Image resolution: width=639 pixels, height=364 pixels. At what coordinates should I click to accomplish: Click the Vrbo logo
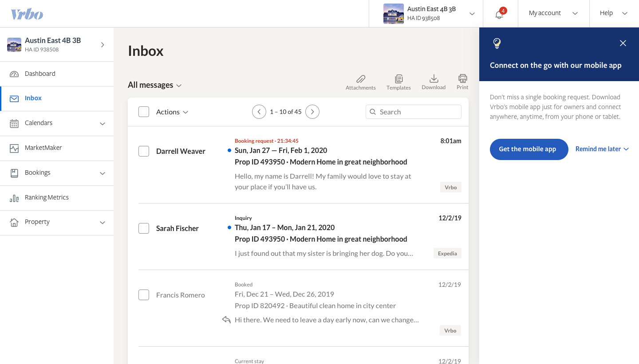pyautogui.click(x=27, y=14)
